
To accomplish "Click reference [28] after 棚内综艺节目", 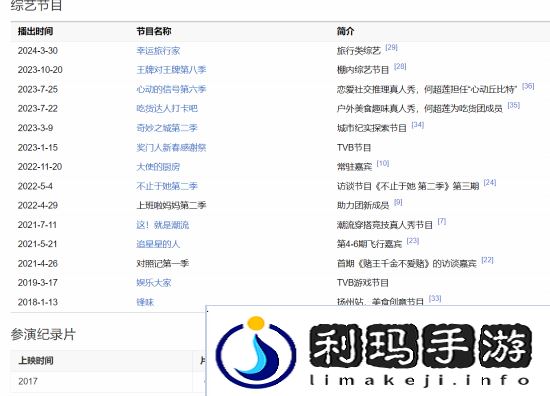I will (400, 66).
